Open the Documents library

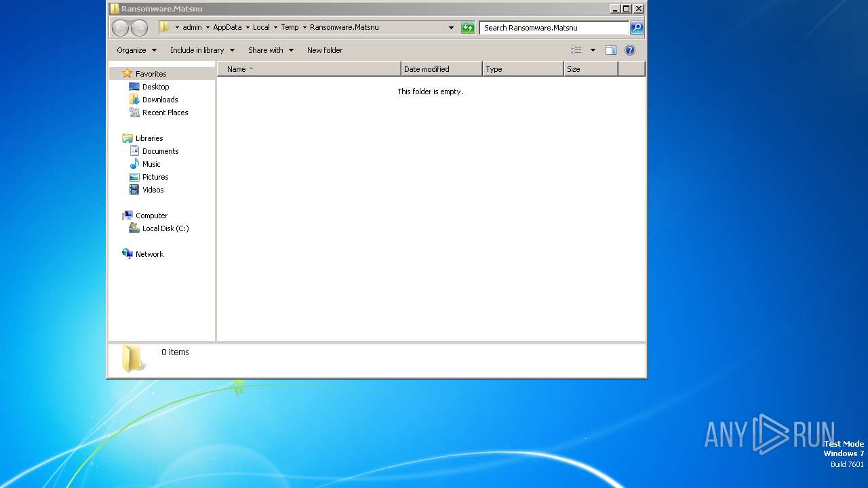(160, 151)
